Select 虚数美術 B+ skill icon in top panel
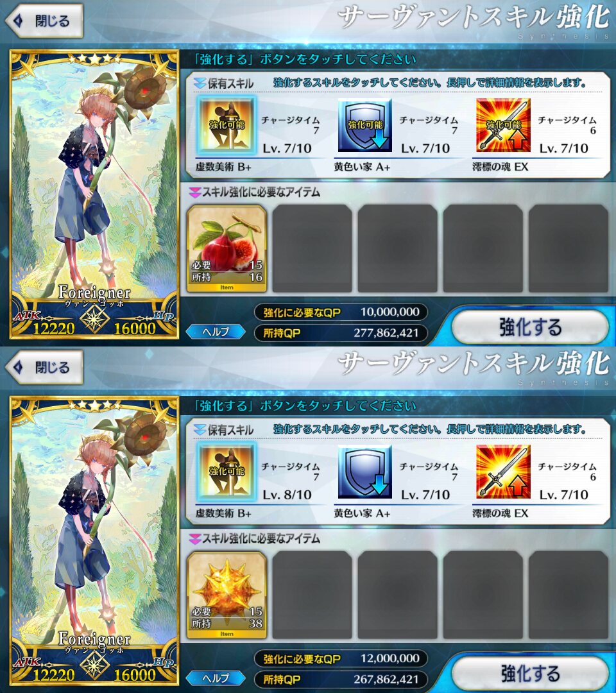 click(x=227, y=125)
